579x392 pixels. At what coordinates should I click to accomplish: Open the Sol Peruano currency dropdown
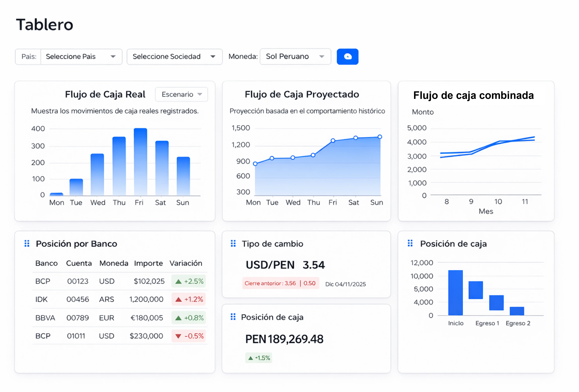295,57
